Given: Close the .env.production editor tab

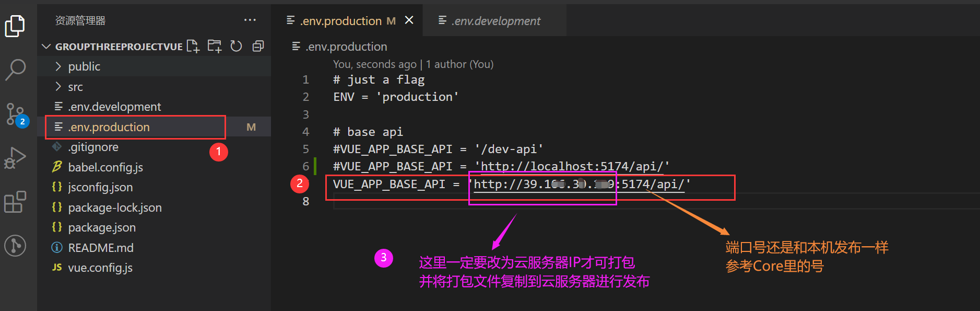Looking at the screenshot, I should pyautogui.click(x=409, y=20).
